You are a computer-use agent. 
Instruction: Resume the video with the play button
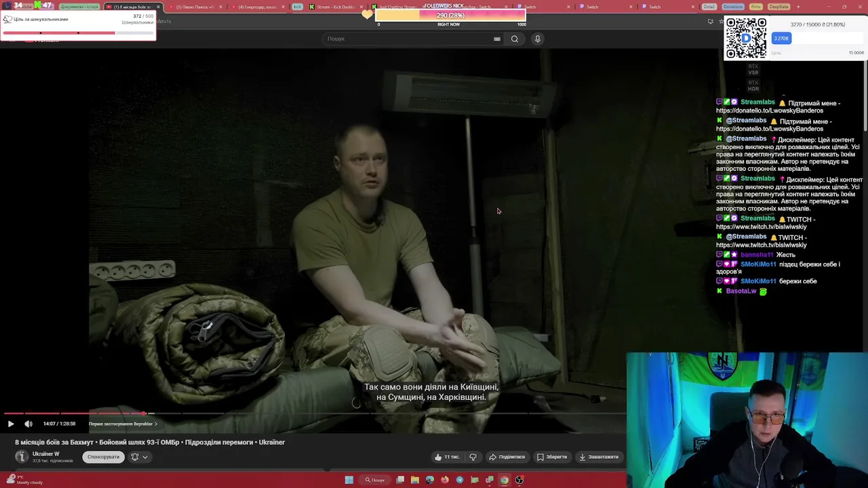(11, 424)
